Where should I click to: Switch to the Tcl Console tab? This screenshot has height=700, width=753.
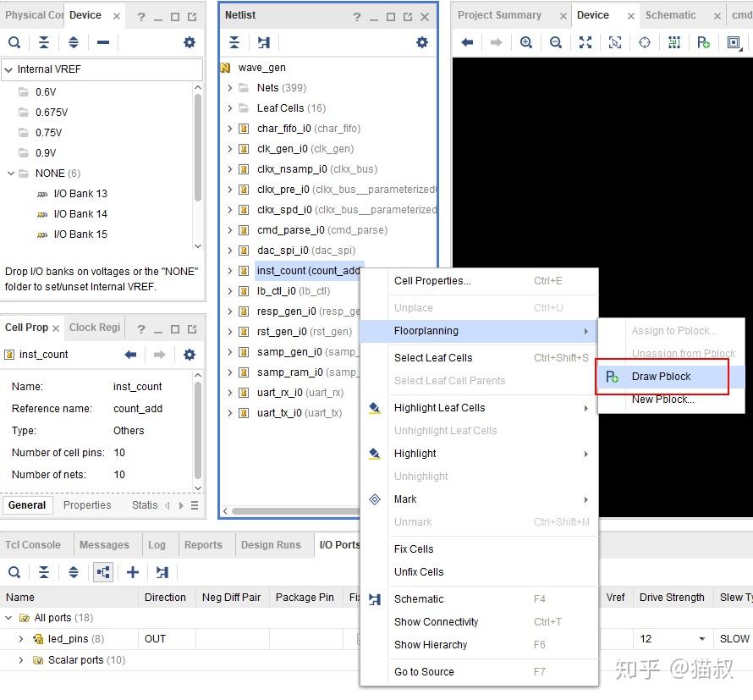[31, 544]
